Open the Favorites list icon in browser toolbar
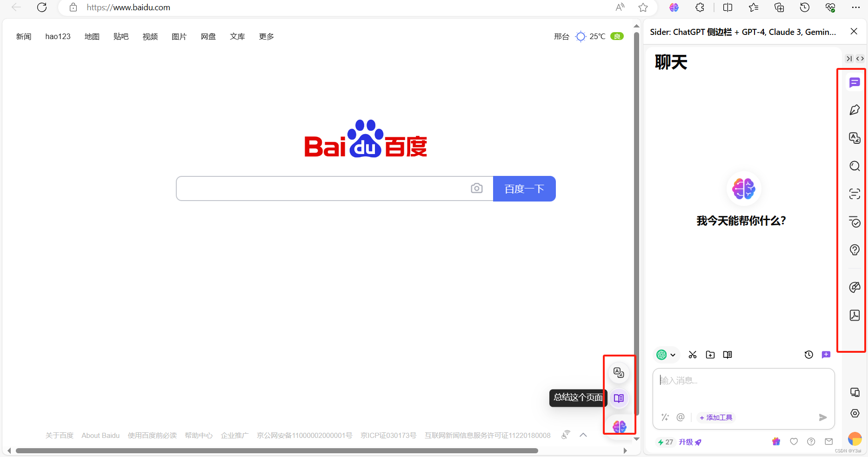Screen dimensions: 868x457 [x=754, y=7]
